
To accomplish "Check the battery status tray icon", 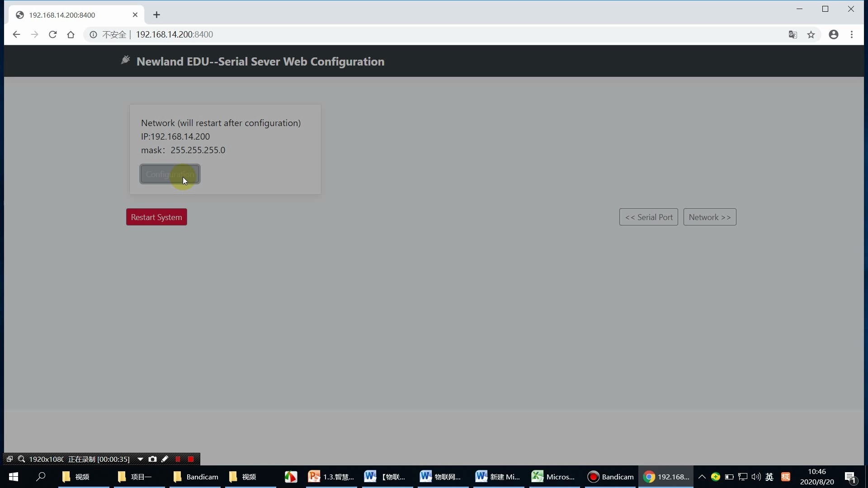I will click(729, 477).
